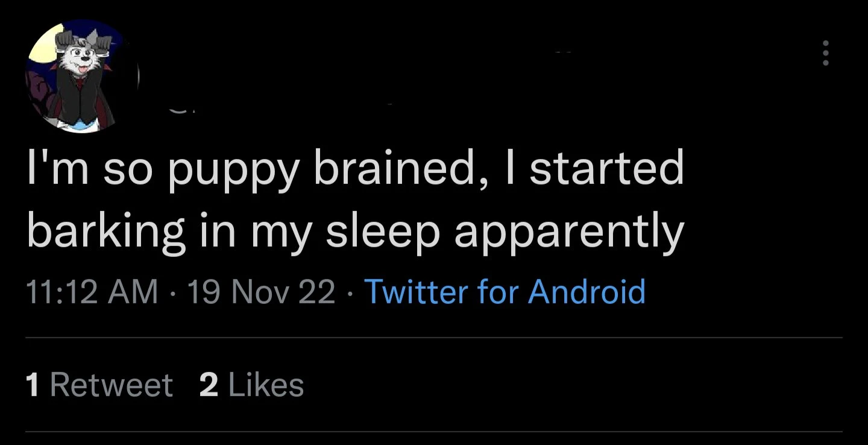
Task: View the "1 Retweet" list
Action: click(x=99, y=385)
